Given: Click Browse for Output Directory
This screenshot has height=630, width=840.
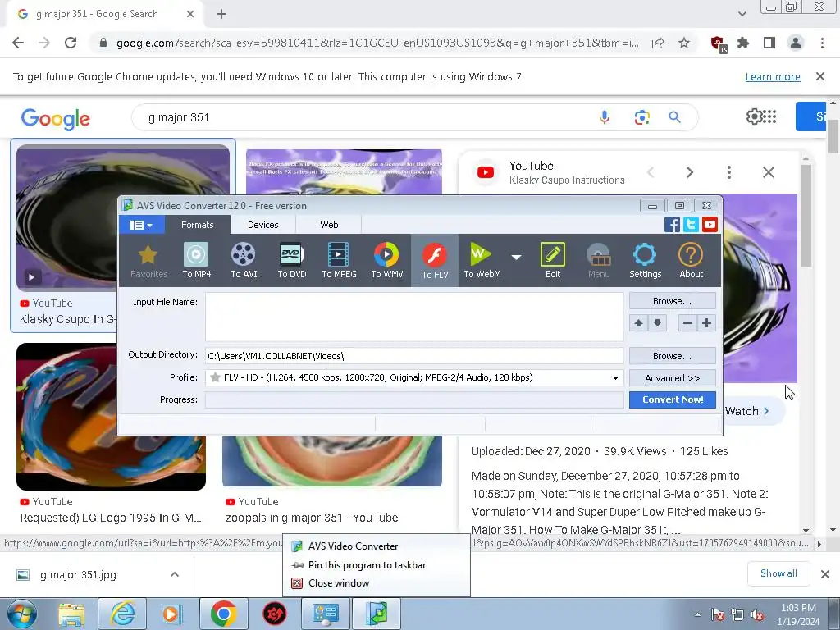Looking at the screenshot, I should click(x=673, y=356).
